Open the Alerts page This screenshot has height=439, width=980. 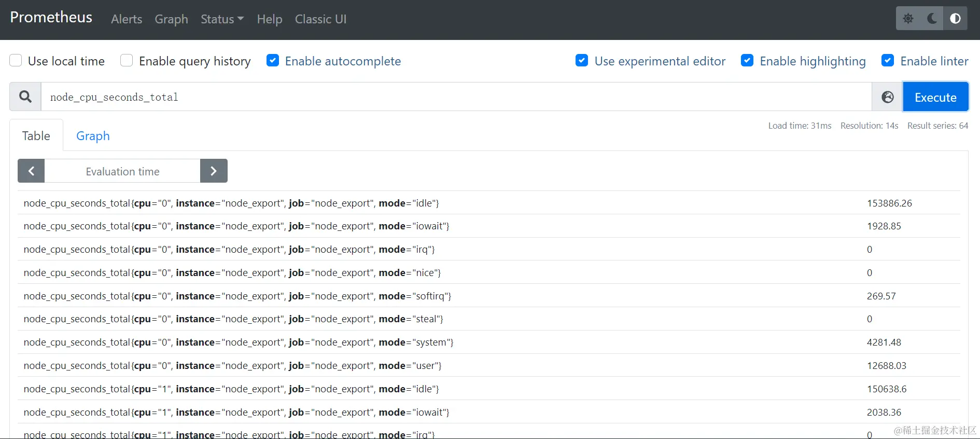point(127,19)
